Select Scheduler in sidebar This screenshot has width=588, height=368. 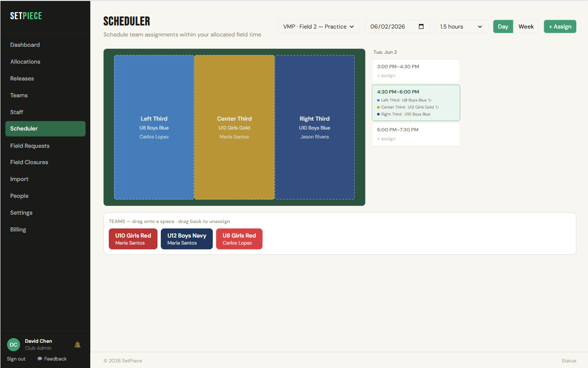(x=45, y=129)
